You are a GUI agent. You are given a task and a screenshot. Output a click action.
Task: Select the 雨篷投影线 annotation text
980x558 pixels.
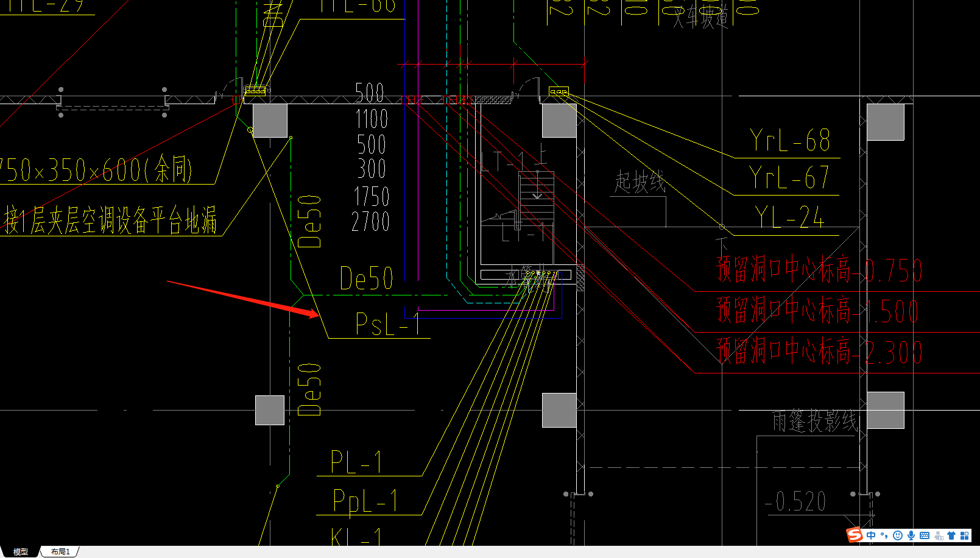point(815,421)
